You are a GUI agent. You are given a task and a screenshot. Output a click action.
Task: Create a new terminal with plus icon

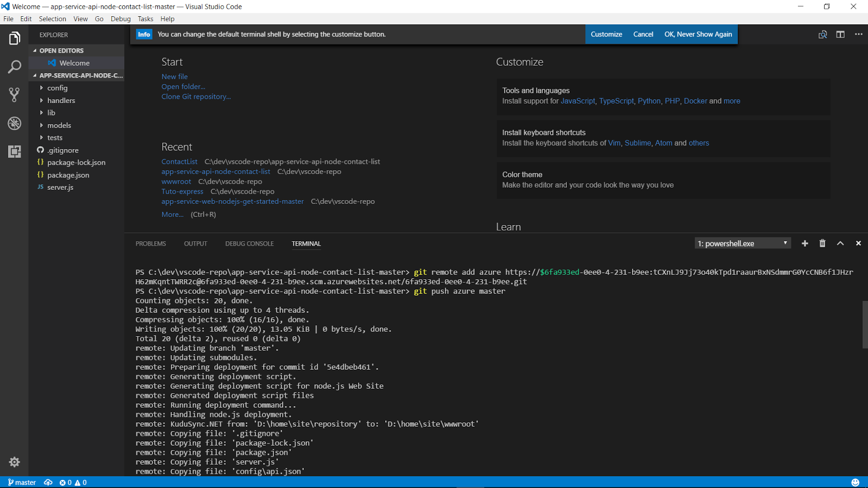point(805,243)
